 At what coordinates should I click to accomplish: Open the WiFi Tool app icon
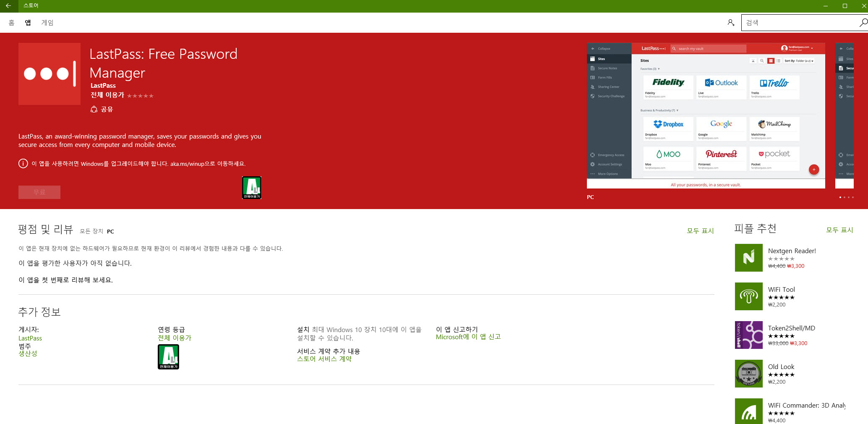pos(749,296)
